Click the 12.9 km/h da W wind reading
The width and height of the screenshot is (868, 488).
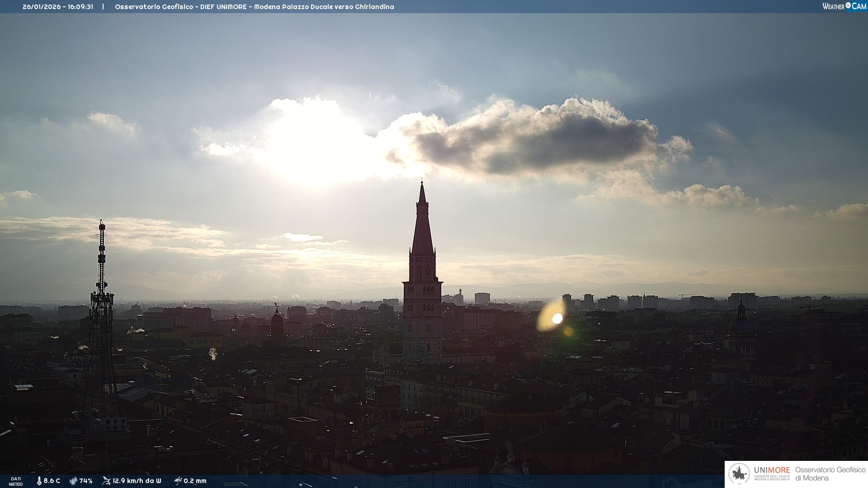click(x=137, y=481)
